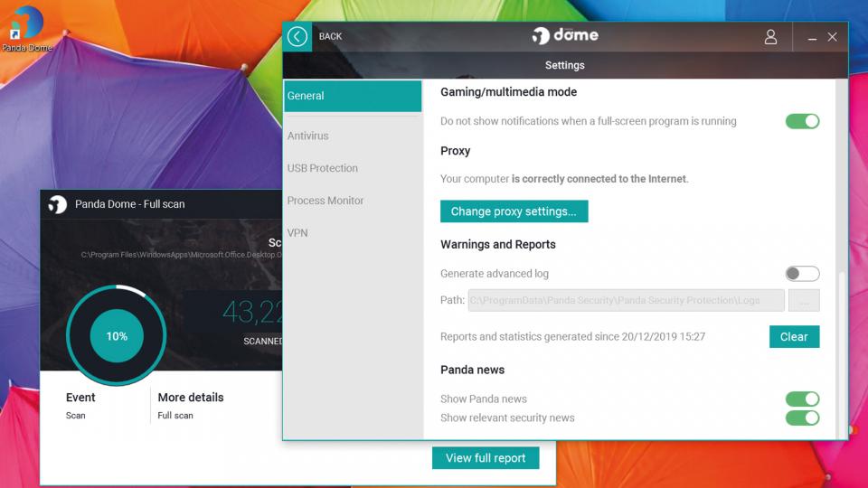
Task: Click the scanned file path text
Action: click(x=181, y=255)
